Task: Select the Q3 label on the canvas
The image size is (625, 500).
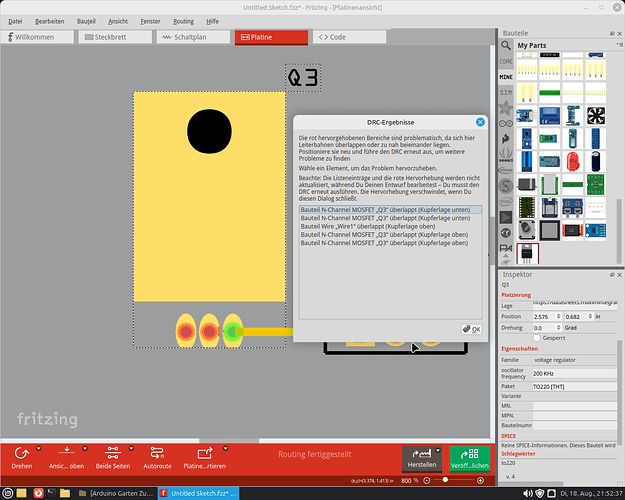Action: click(x=303, y=78)
